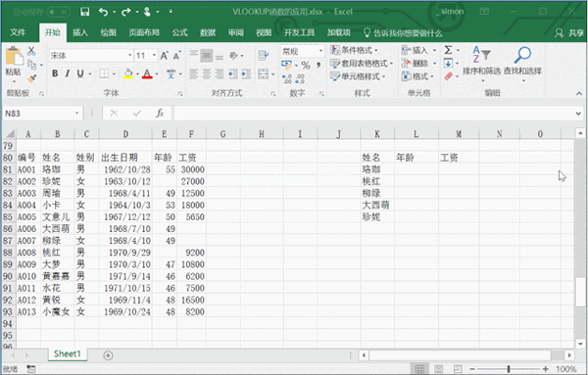Open the Name Box dropdown arrow
The image size is (588, 375).
click(76, 114)
